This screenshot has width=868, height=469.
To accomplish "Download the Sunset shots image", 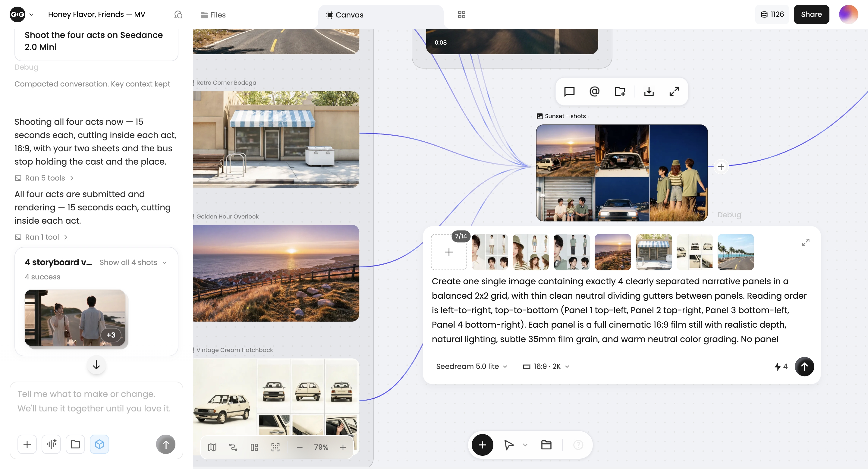I will [649, 92].
